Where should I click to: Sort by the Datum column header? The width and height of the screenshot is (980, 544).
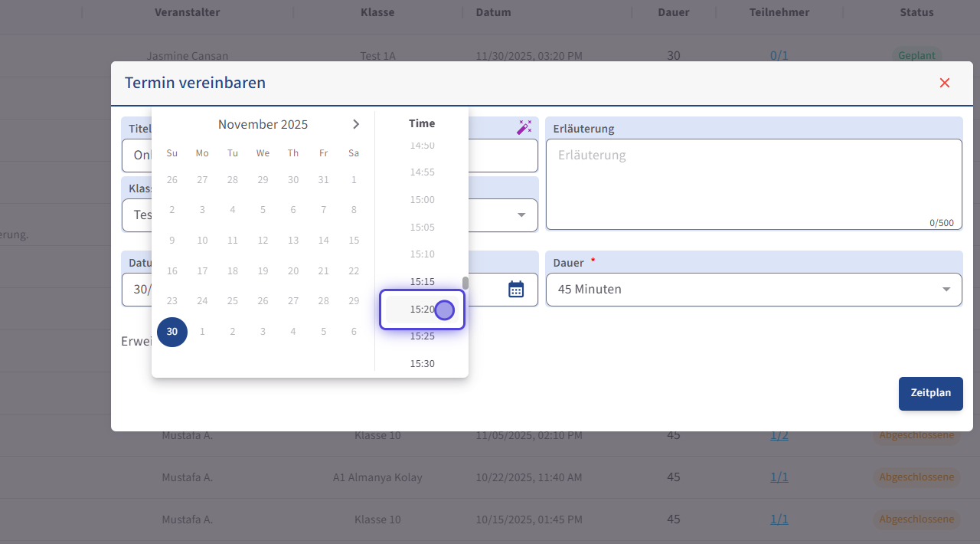493,12
